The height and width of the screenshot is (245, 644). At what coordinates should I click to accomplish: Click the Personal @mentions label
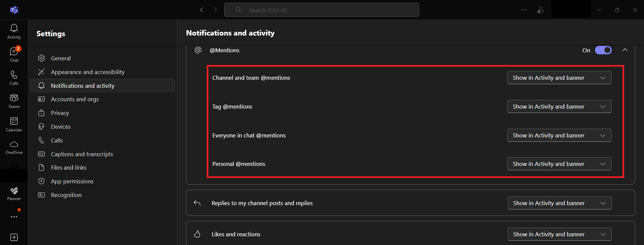coord(239,164)
